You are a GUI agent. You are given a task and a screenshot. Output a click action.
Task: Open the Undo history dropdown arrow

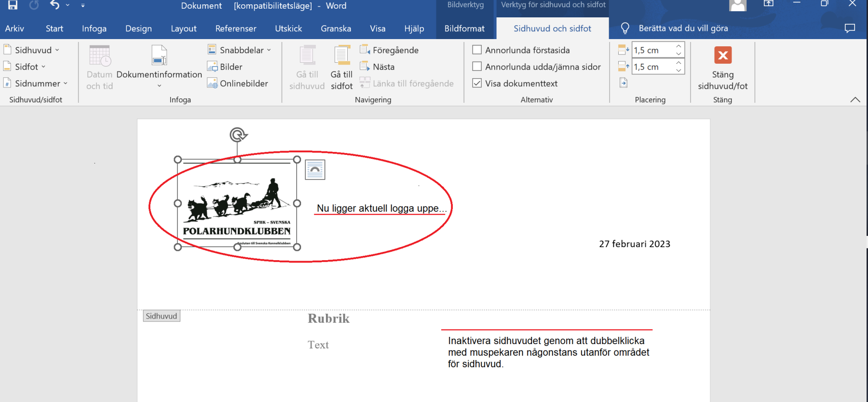68,5
